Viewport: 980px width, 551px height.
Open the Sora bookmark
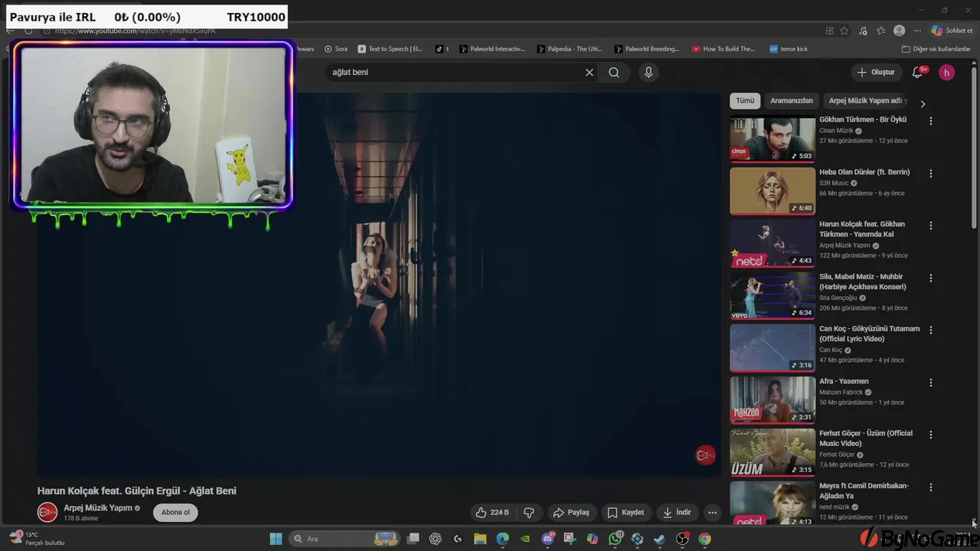pos(336,49)
